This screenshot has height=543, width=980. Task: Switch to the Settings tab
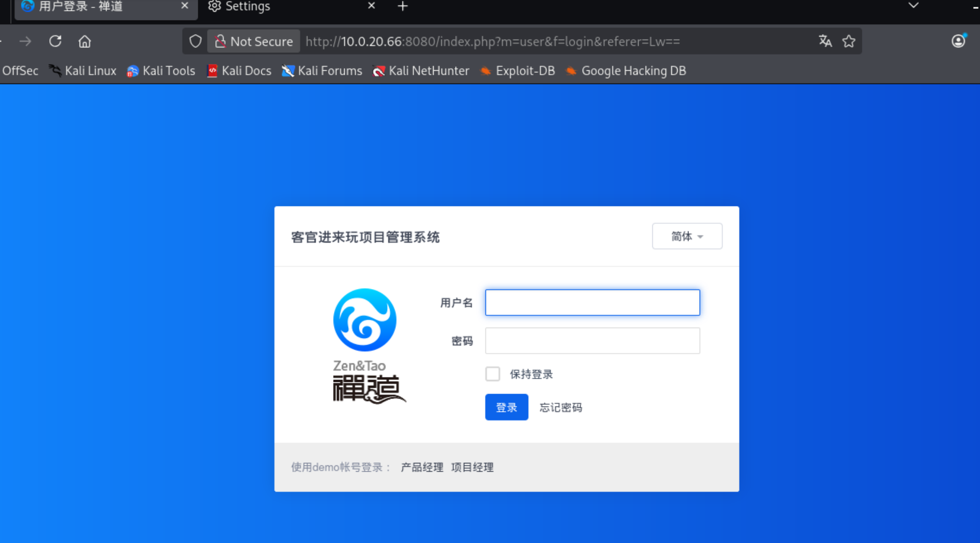(248, 6)
